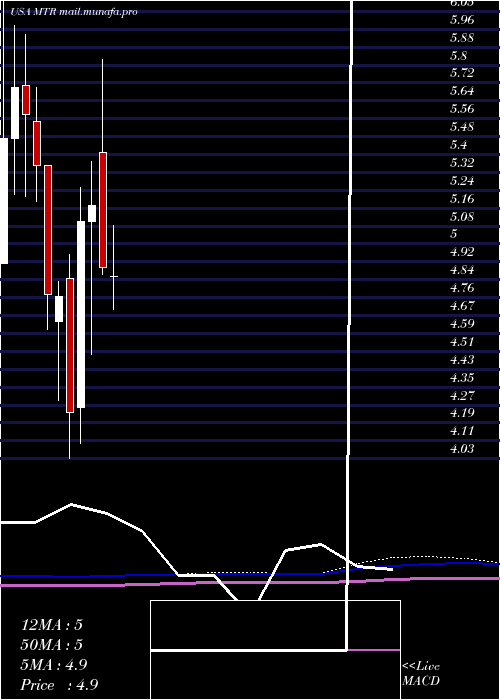Click the 4.51 price axis label

tap(462, 342)
